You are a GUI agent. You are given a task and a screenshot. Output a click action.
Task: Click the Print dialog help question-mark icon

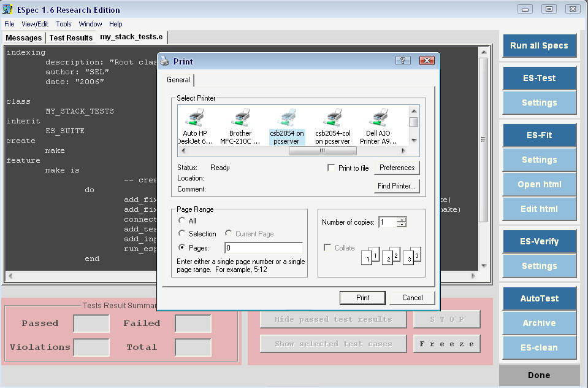tap(403, 61)
